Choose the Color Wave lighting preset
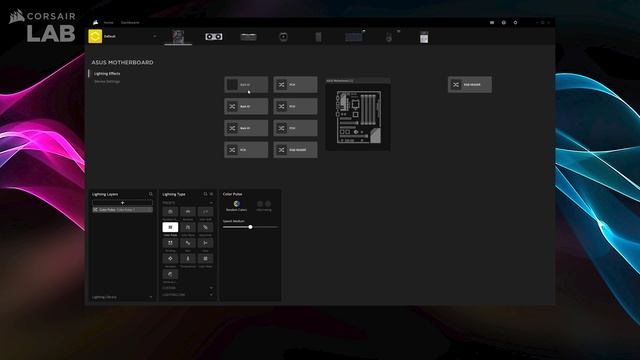 [188, 227]
